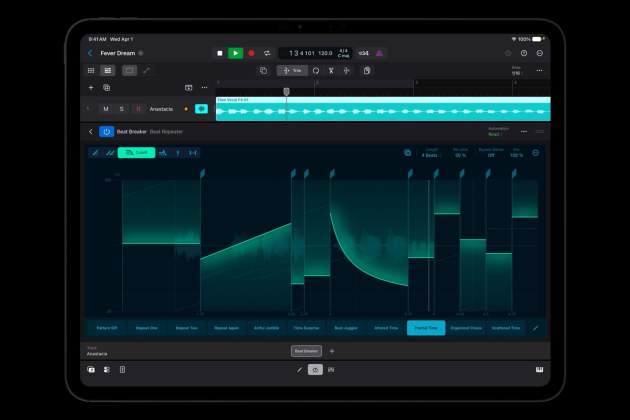630x420 pixels.
Task: Start playback with the green Play button
Action: tap(235, 53)
